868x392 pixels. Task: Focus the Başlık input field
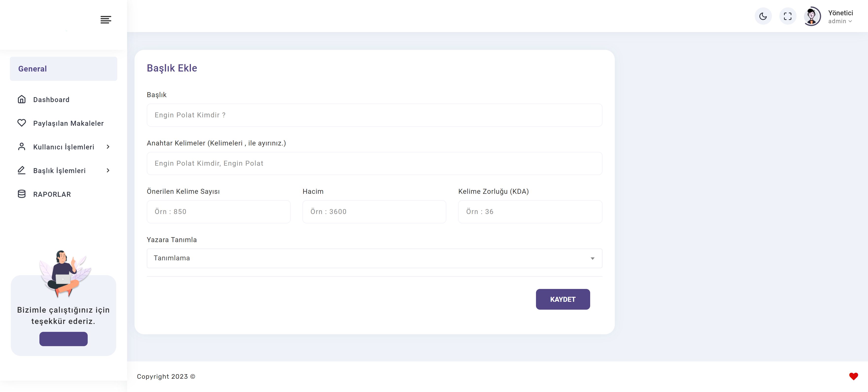374,115
